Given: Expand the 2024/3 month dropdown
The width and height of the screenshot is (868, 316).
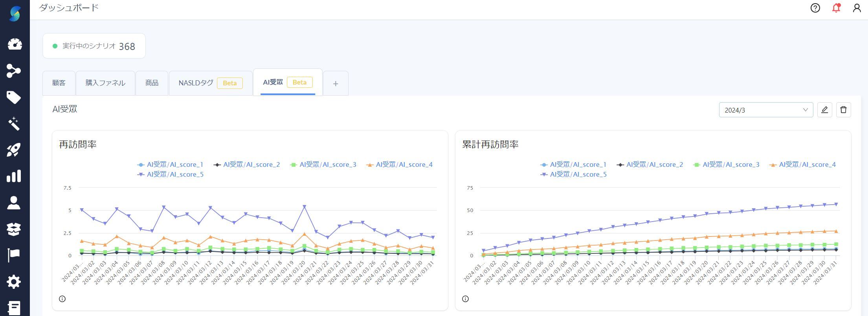Looking at the screenshot, I should click(765, 110).
